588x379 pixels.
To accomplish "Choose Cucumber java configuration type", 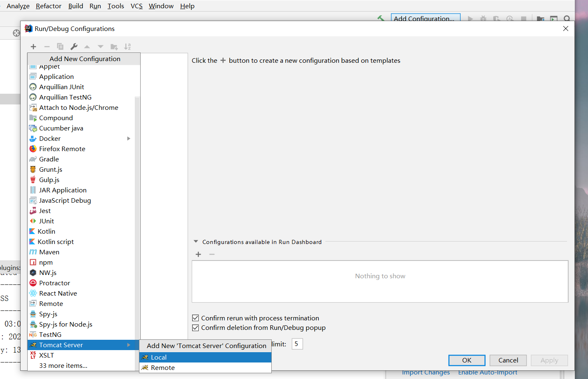I will coord(81,128).
